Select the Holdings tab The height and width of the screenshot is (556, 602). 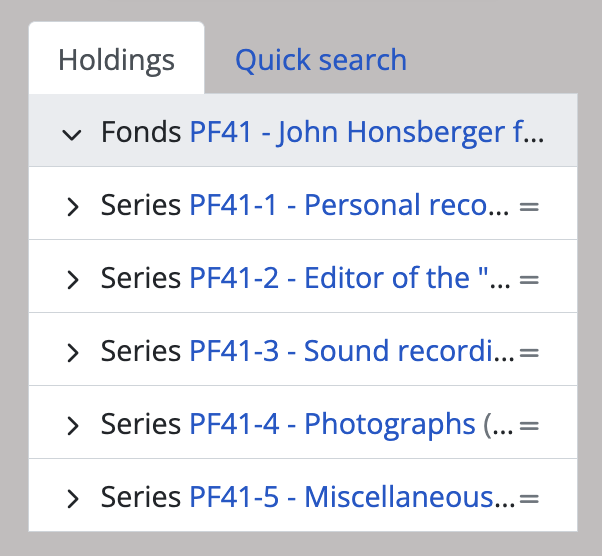(116, 60)
